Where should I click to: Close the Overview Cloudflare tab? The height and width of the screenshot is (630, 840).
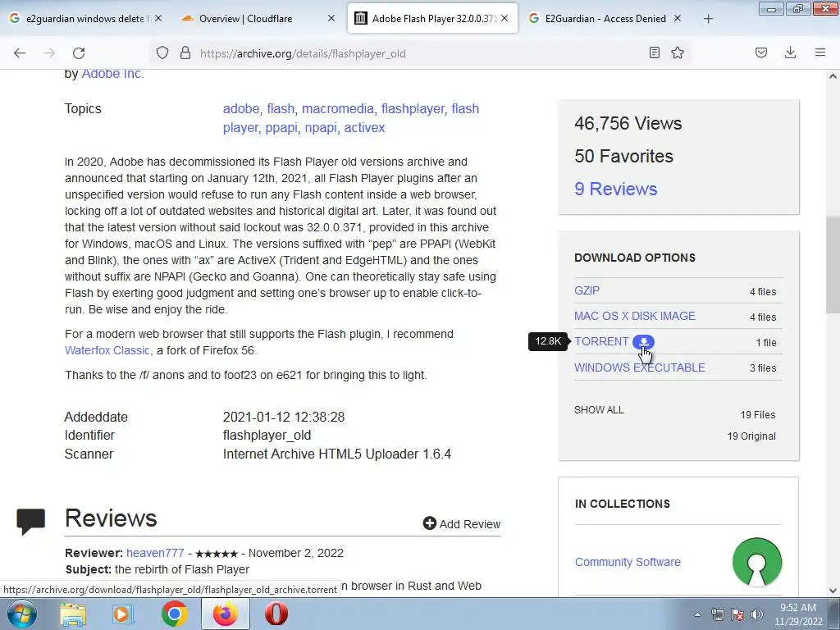tap(331, 18)
